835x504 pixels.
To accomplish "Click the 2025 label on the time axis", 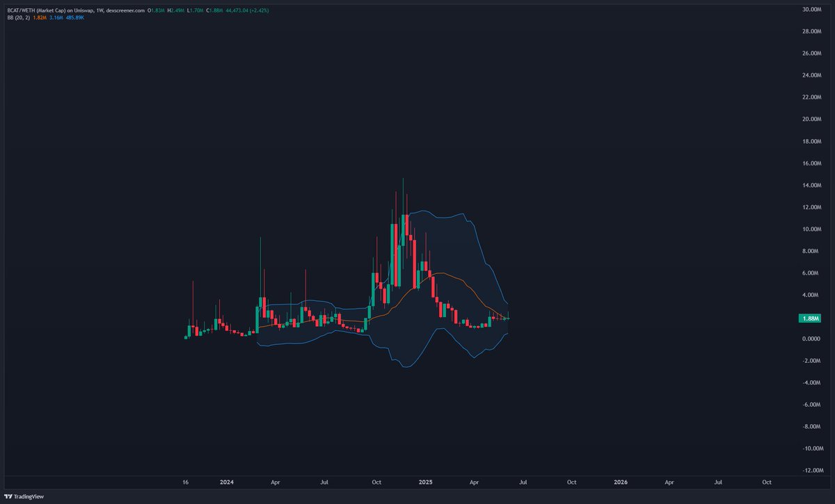I will click(x=424, y=482).
